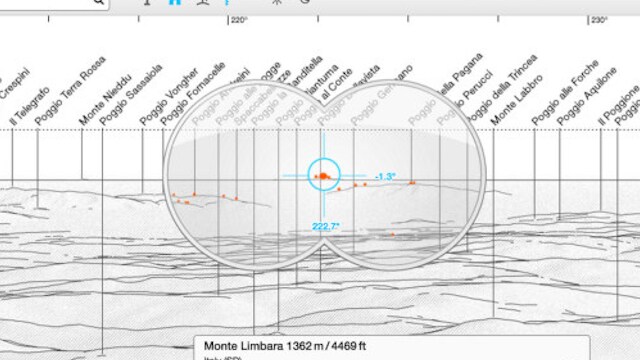Click the Il Poggione peak label

click(618, 105)
